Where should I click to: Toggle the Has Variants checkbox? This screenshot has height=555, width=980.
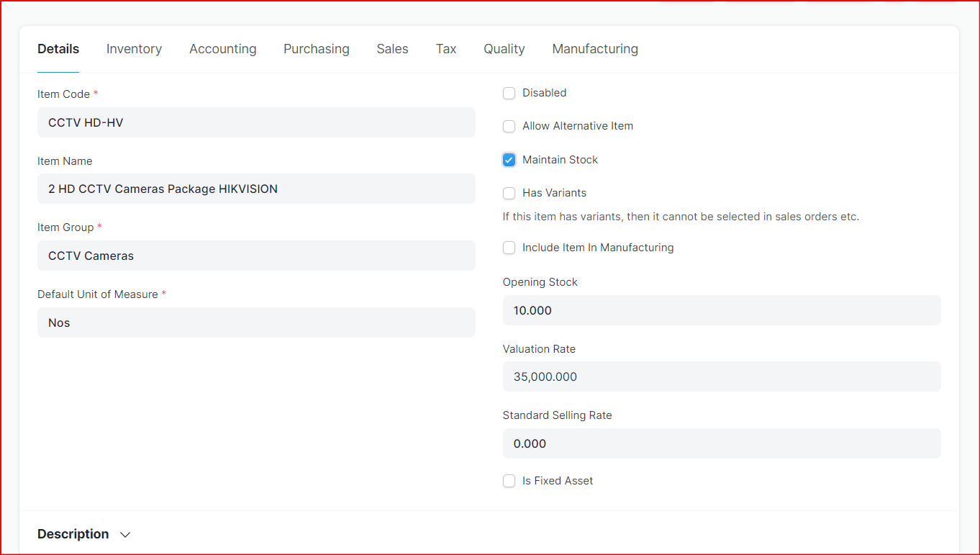coord(509,193)
